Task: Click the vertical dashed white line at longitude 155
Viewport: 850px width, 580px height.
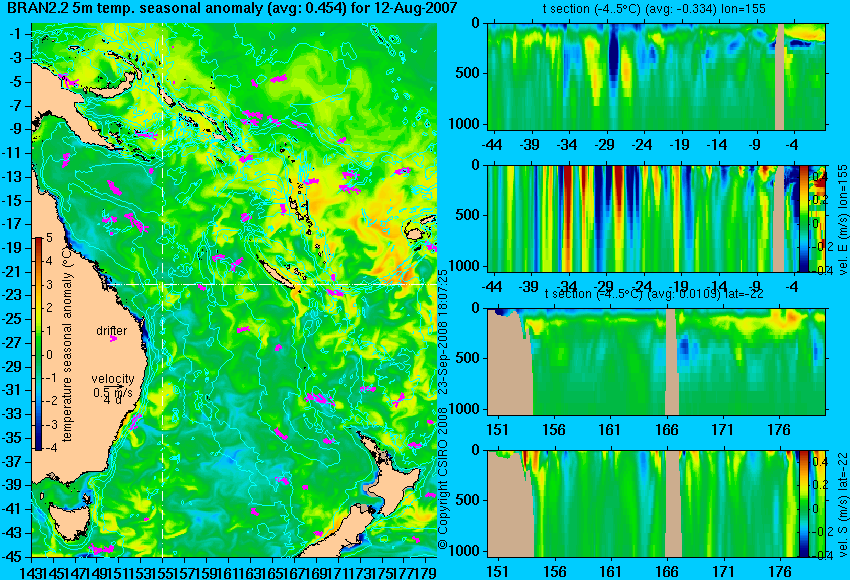Action: [163, 290]
